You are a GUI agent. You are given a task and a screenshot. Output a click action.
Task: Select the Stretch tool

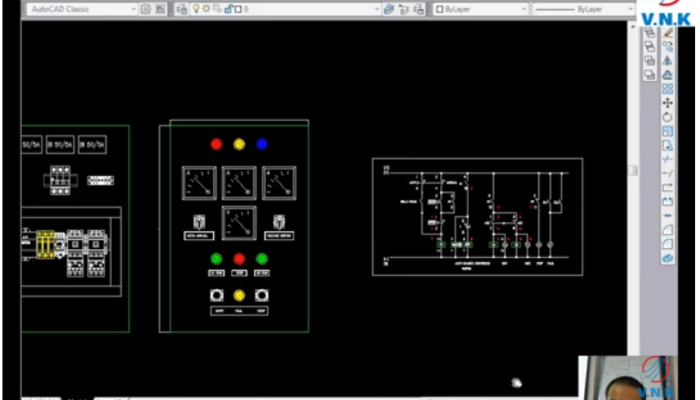(x=667, y=146)
